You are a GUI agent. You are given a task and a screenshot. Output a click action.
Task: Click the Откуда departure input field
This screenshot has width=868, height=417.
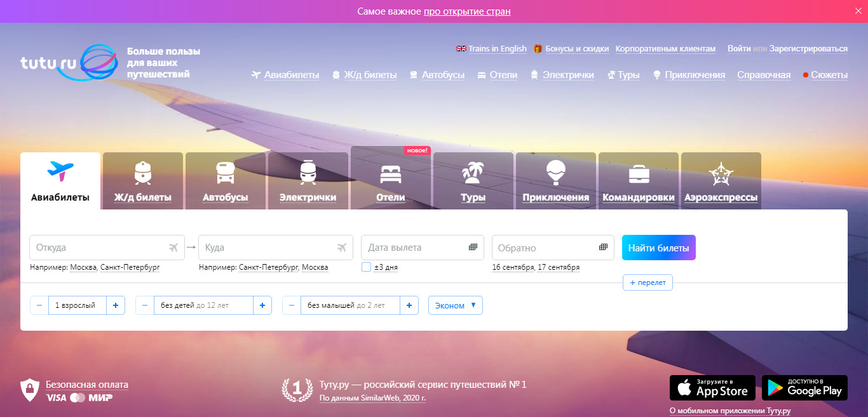point(107,248)
